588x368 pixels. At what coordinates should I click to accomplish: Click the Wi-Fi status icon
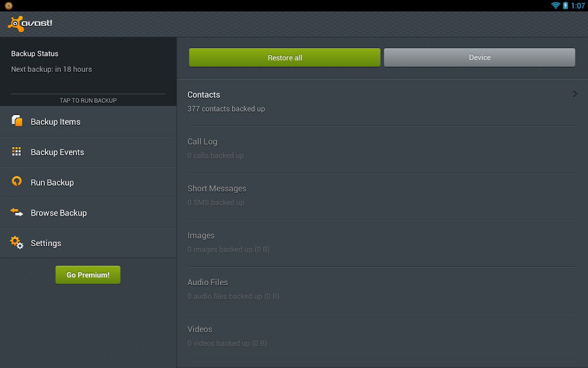pyautogui.click(x=555, y=6)
